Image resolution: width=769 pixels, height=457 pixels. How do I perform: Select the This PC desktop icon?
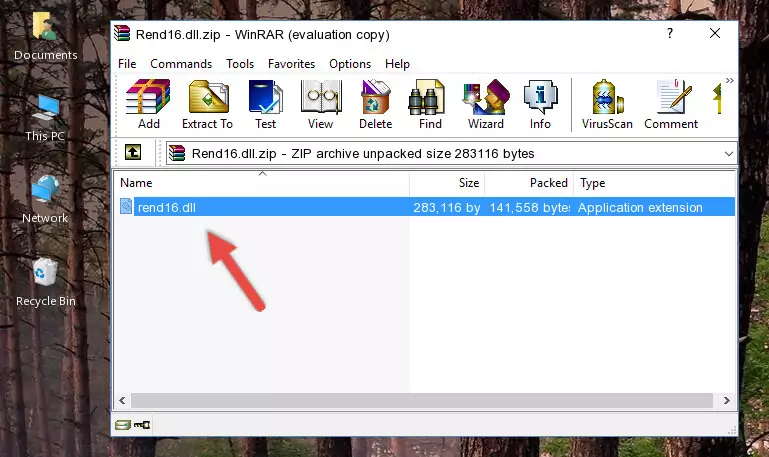[45, 118]
